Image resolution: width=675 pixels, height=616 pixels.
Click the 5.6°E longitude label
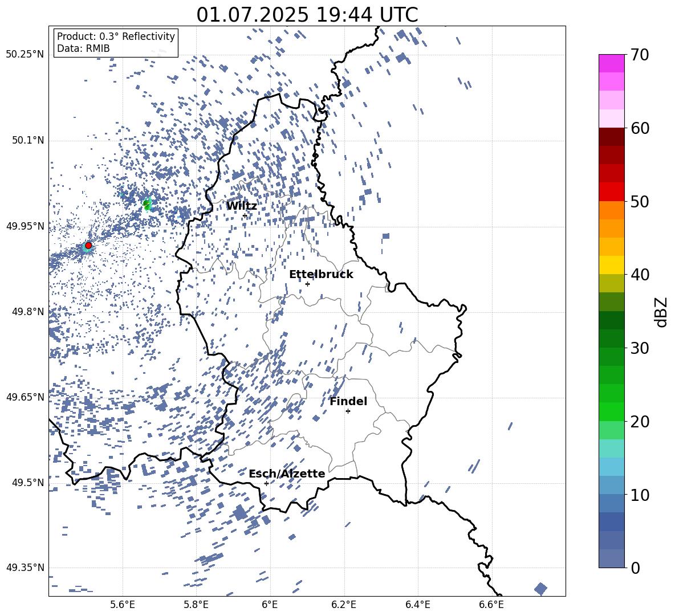point(122,605)
